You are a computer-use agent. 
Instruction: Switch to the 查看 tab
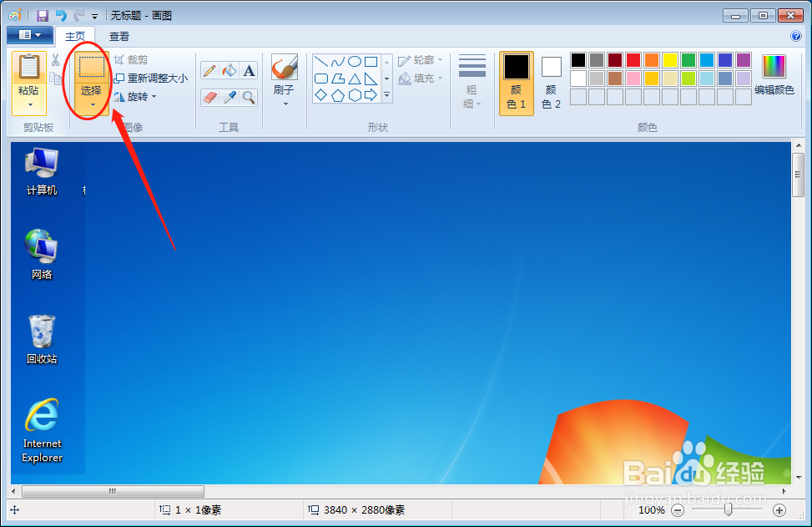(x=119, y=36)
